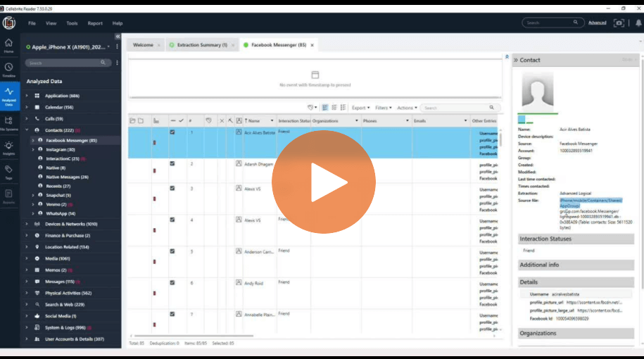This screenshot has height=359, width=644.
Task: Click the magnifier icon in table search
Action: (x=492, y=108)
